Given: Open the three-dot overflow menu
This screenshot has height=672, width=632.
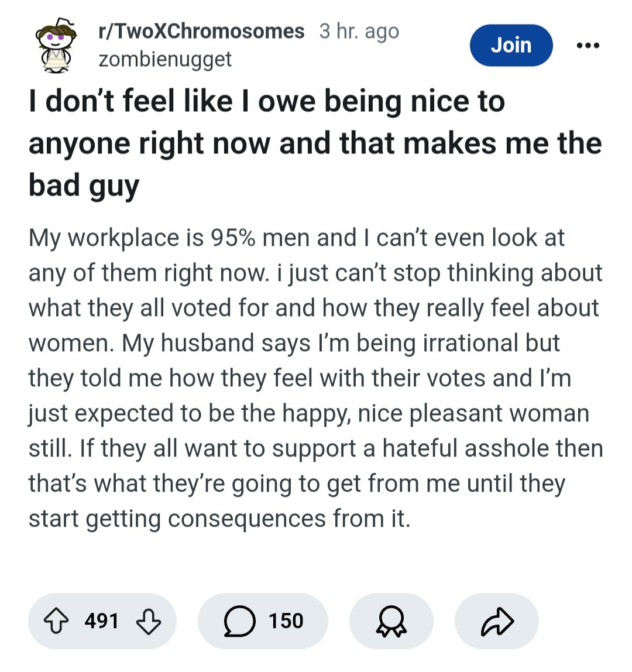Looking at the screenshot, I should click(x=588, y=45).
